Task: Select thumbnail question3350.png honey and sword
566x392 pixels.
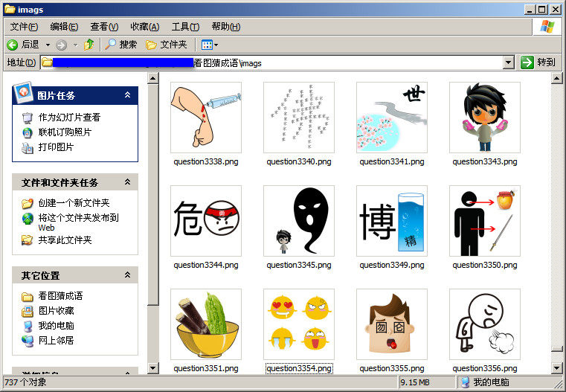Action: tap(485, 221)
